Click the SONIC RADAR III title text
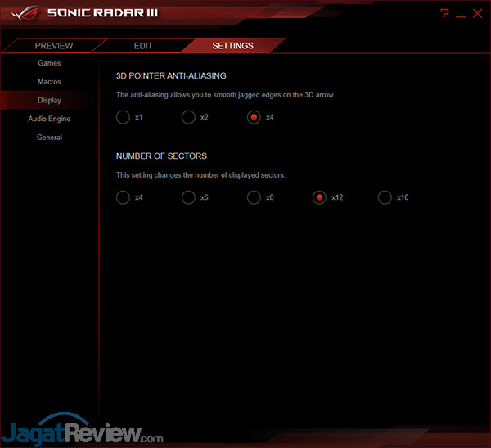The image size is (491, 448). click(x=103, y=13)
